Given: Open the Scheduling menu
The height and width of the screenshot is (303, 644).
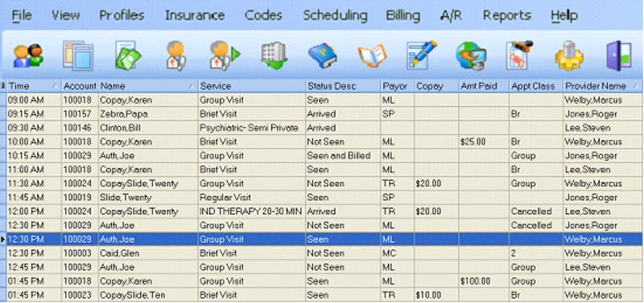Looking at the screenshot, I should point(335,16).
